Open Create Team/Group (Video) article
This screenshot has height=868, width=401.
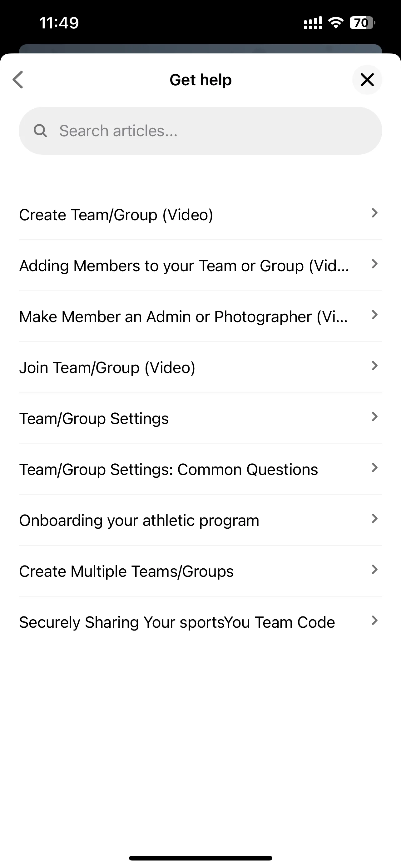click(200, 215)
